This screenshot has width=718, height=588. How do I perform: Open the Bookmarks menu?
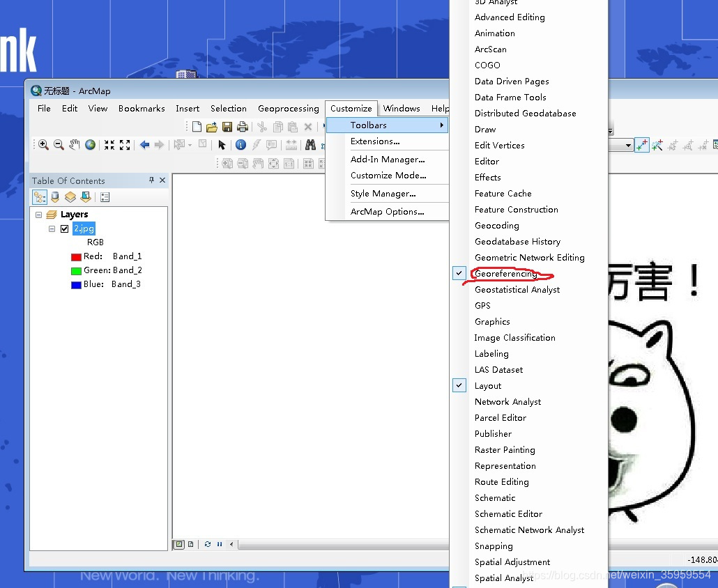(142, 109)
